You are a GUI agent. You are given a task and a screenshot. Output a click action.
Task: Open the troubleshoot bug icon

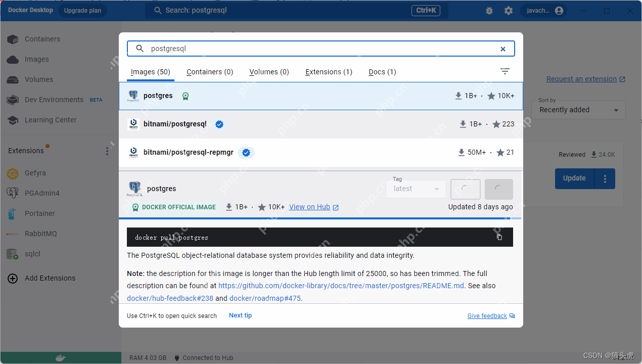click(x=489, y=11)
